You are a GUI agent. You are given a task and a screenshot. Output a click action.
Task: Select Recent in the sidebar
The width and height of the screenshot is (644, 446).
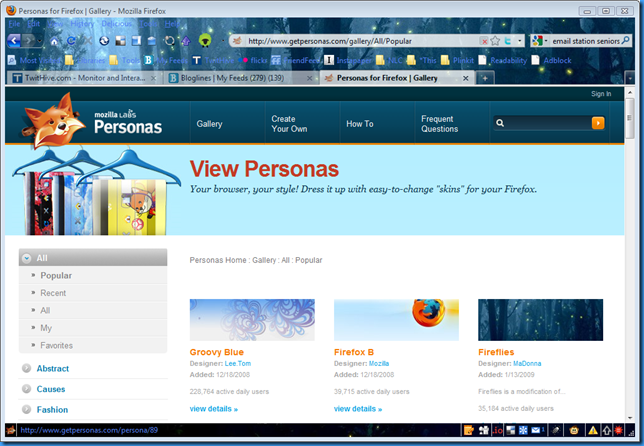coord(53,293)
